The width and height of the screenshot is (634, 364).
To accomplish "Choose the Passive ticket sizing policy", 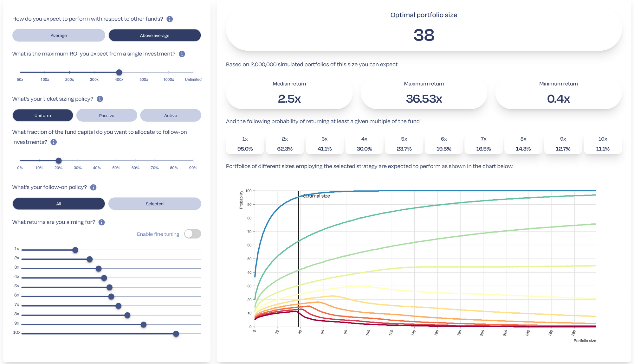I will 107,115.
